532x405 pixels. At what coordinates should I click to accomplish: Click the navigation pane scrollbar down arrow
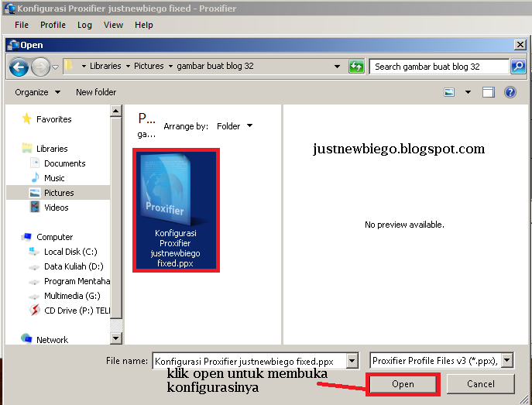click(115, 338)
